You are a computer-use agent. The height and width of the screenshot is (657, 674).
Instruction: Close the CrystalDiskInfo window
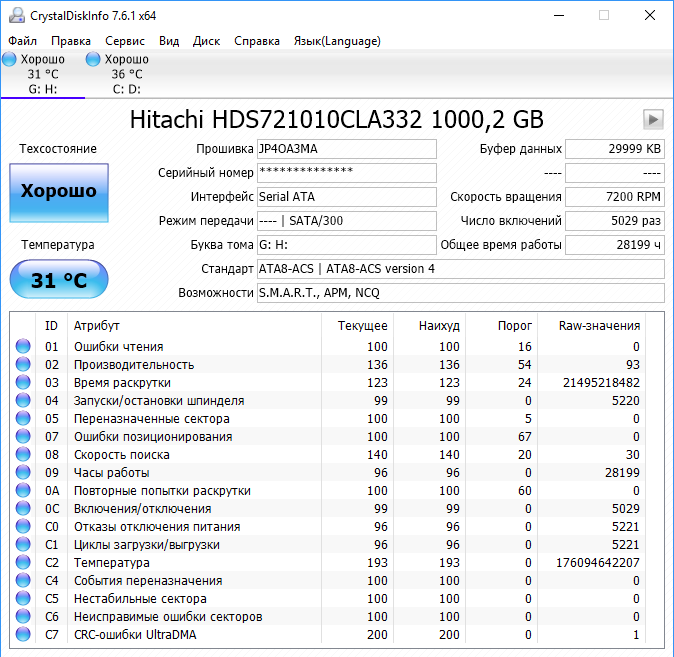pos(650,15)
